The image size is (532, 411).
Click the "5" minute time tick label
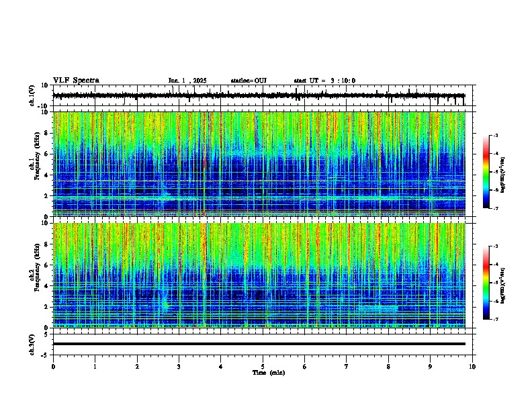[263, 367]
